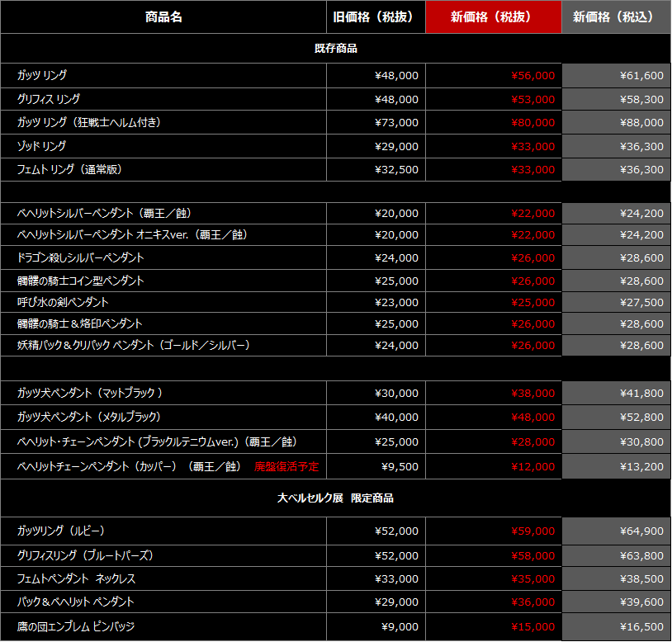Select the 既存商品 section heading
Image resolution: width=672 pixels, height=642 pixels.
pyautogui.click(x=335, y=49)
